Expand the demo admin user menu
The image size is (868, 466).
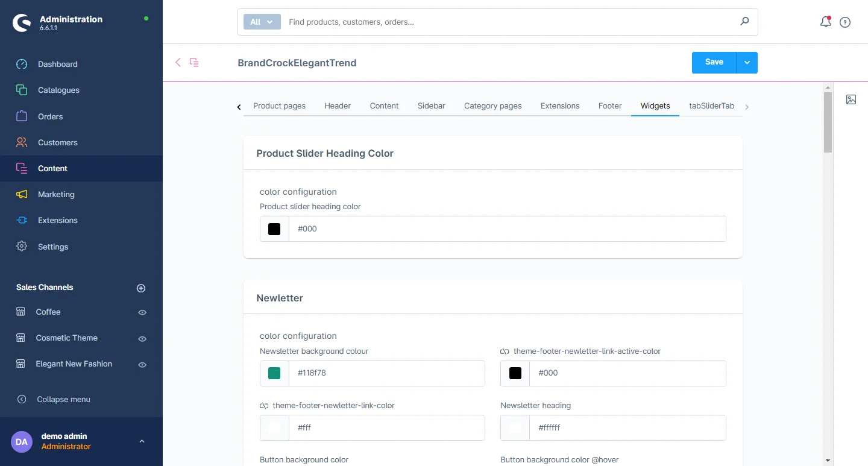point(142,441)
